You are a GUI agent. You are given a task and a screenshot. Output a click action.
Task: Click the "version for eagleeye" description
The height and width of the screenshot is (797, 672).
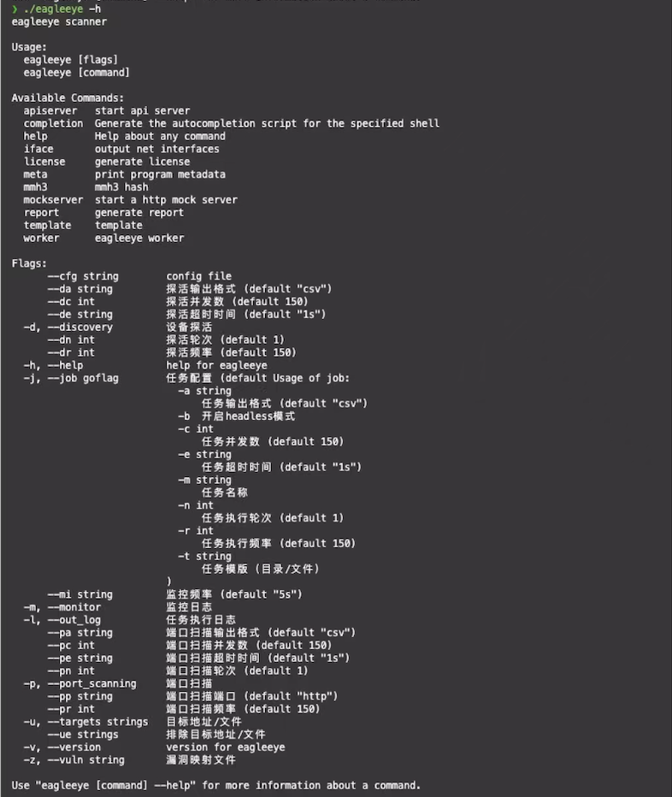pyautogui.click(x=225, y=747)
